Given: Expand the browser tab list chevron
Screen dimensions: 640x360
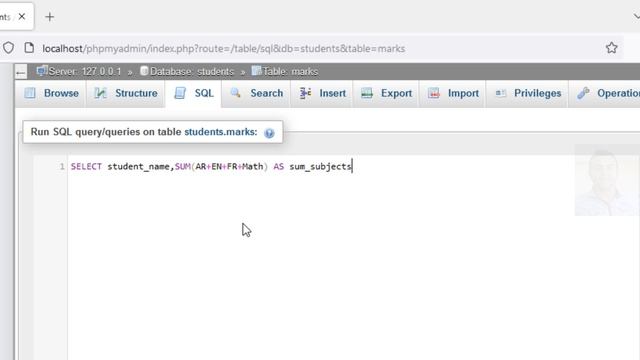Looking at the screenshot, I should (x=636, y=17).
